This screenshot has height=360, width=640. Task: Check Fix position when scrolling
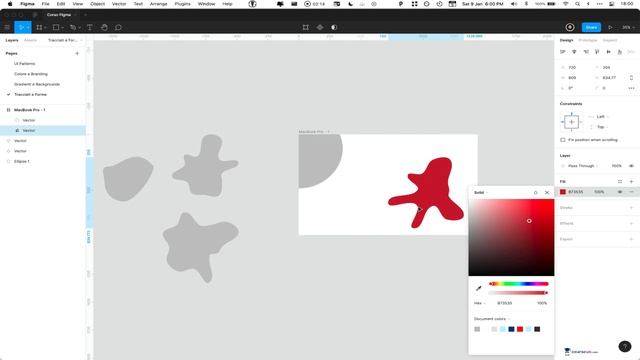point(563,140)
